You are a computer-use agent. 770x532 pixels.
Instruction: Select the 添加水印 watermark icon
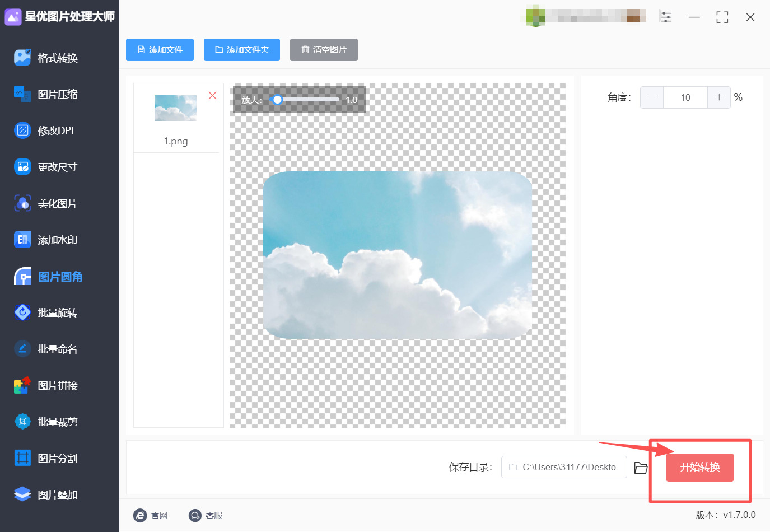(22, 240)
